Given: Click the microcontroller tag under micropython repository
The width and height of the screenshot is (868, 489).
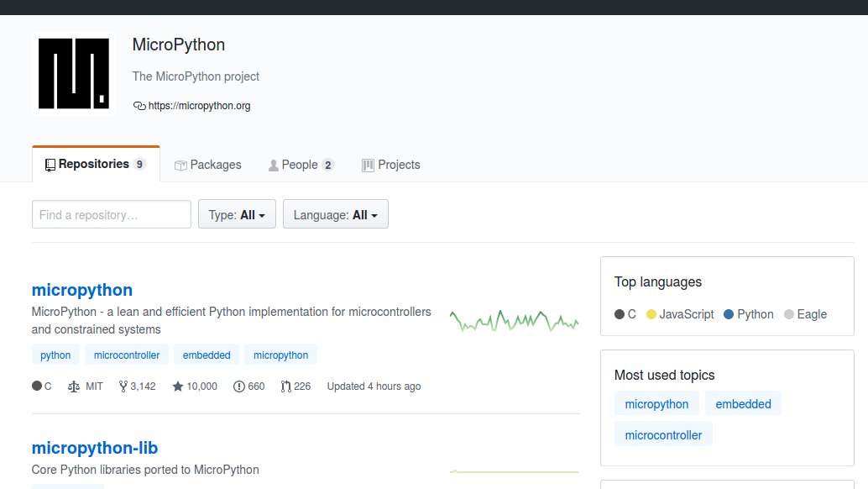Looking at the screenshot, I should [x=127, y=355].
